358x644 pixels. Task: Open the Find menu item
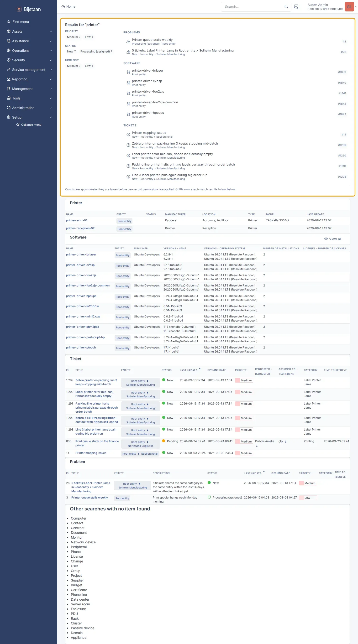21,22
